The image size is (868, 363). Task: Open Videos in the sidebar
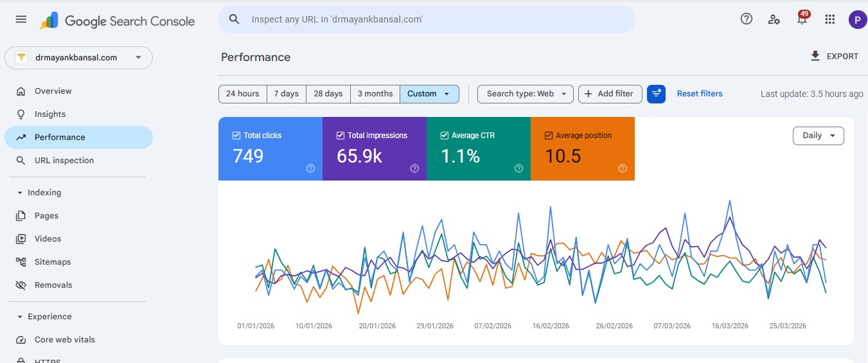[x=78, y=239]
